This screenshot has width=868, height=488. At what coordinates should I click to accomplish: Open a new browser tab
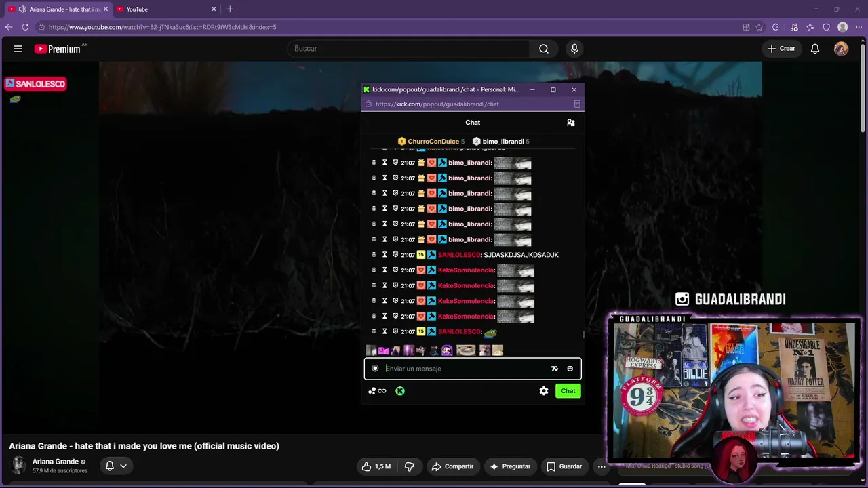pos(230,9)
